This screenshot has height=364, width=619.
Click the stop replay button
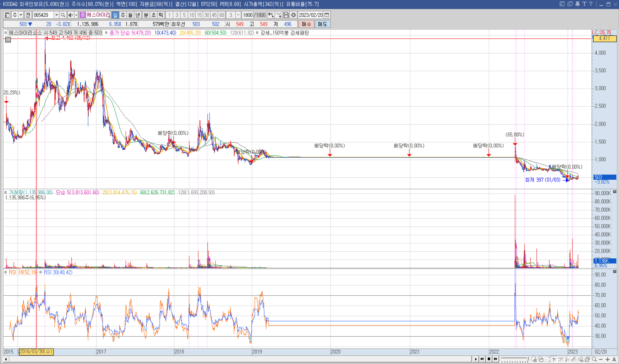489,359
